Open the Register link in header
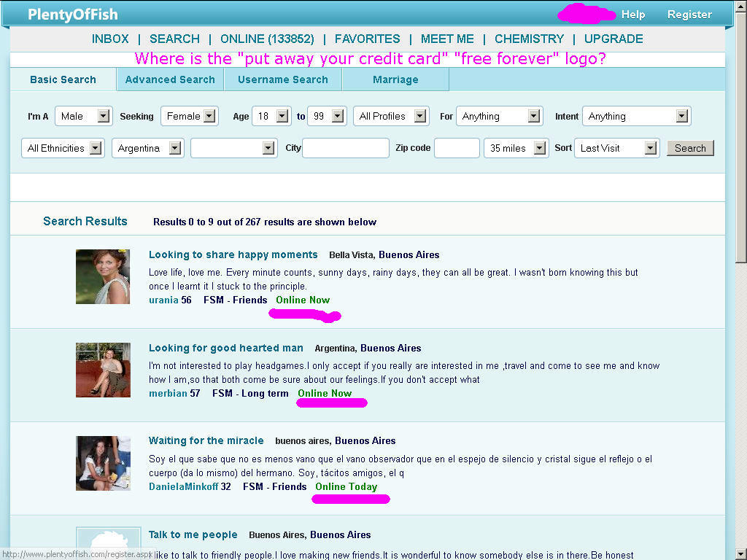Screen dimensions: 747x560 (689, 15)
